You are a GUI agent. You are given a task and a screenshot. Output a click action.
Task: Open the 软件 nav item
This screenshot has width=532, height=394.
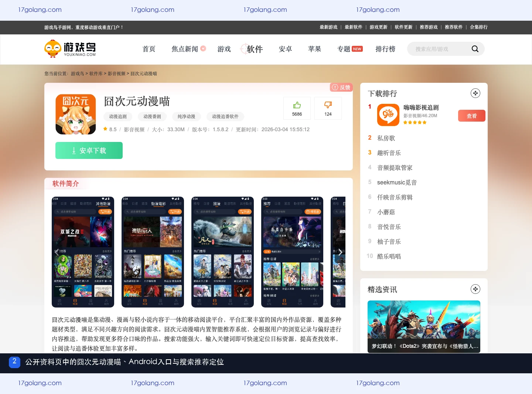click(255, 49)
